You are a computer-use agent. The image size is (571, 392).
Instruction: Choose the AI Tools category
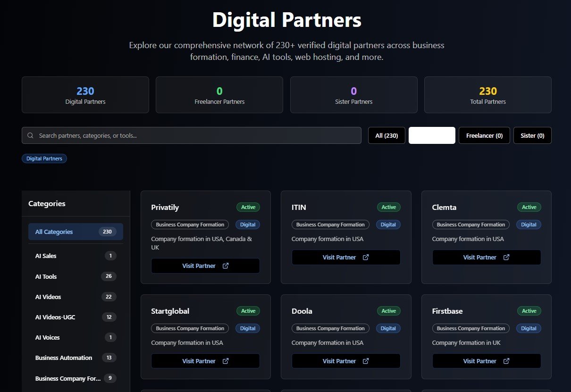pyautogui.click(x=76, y=276)
